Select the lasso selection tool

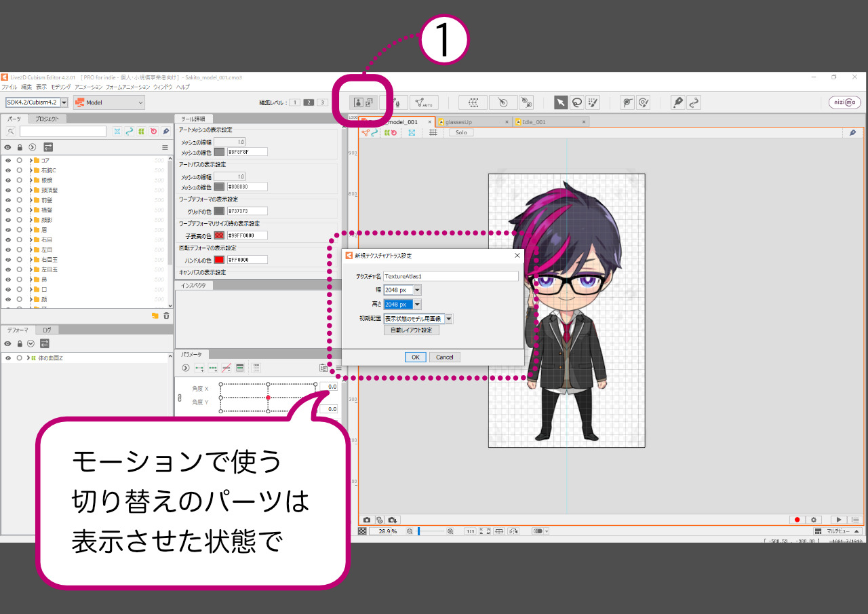click(x=576, y=102)
